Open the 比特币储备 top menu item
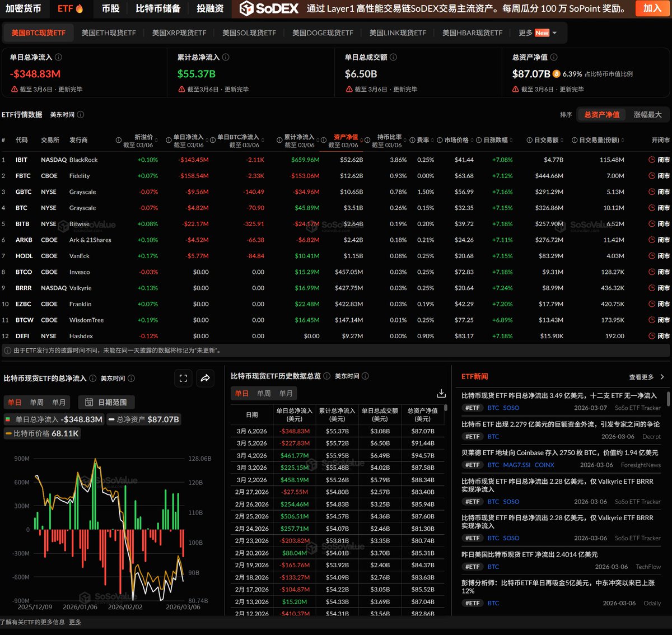The width and height of the screenshot is (672, 635). 158,8
